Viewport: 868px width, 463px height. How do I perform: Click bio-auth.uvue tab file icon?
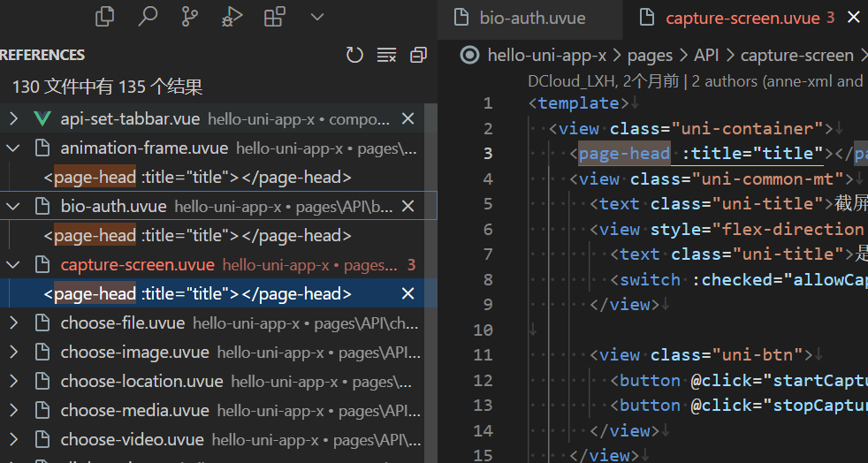pyautogui.click(x=461, y=17)
